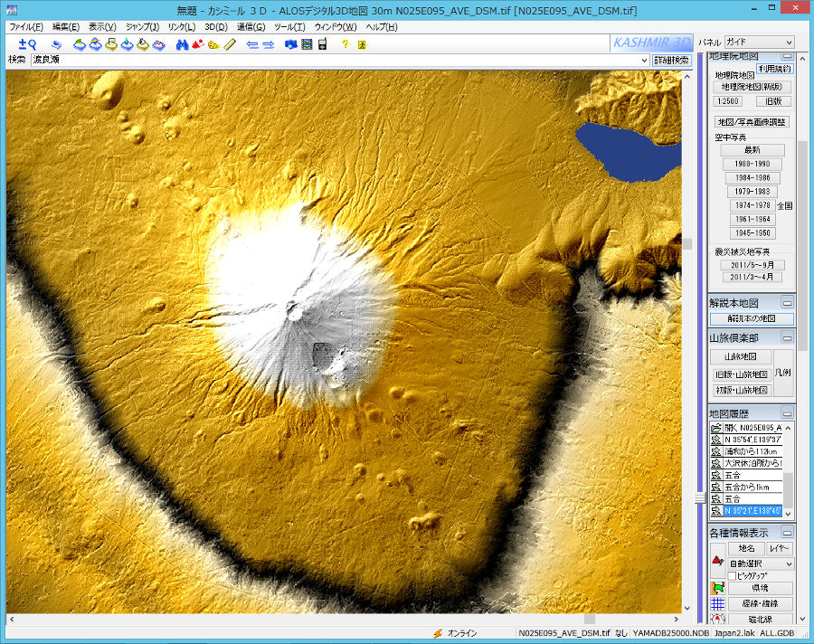This screenshot has height=644, width=814.
Task: Collapse the 山旅倶楽部 panel section
Action: (787, 338)
